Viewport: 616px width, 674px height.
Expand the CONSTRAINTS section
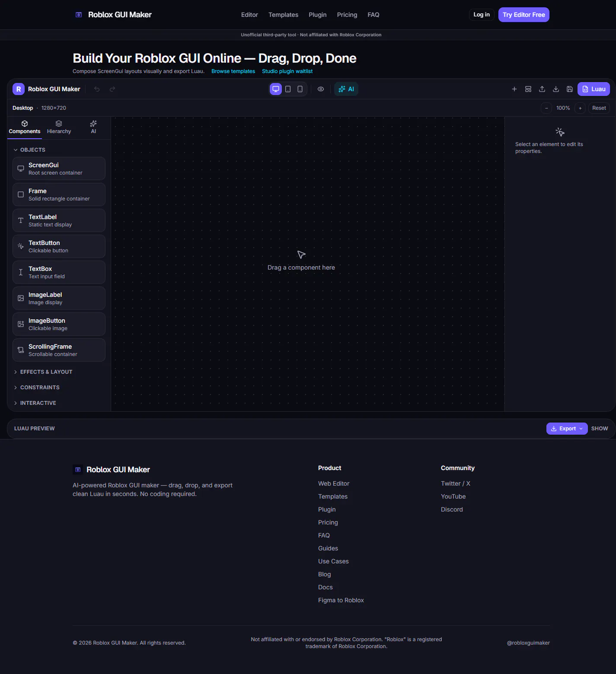(36, 388)
